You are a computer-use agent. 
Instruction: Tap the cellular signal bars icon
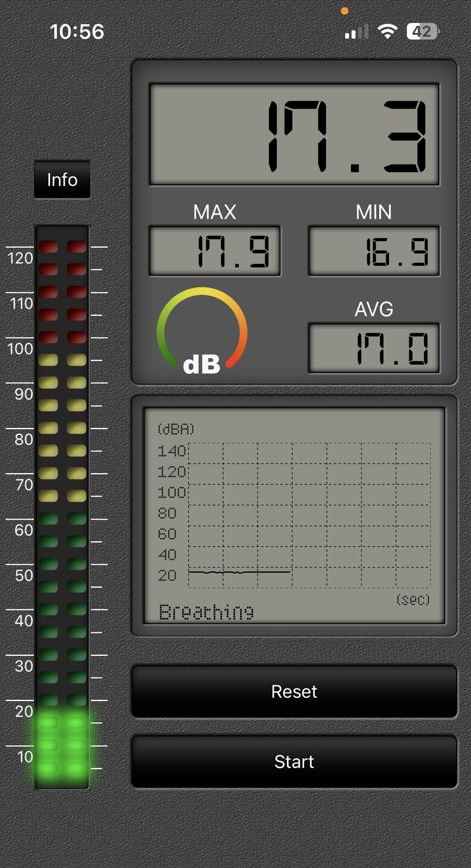pos(356,33)
